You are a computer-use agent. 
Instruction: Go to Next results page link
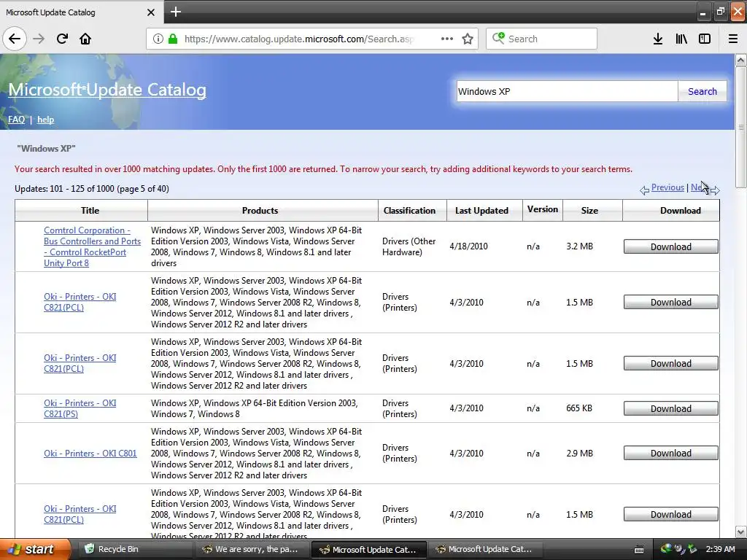click(700, 187)
